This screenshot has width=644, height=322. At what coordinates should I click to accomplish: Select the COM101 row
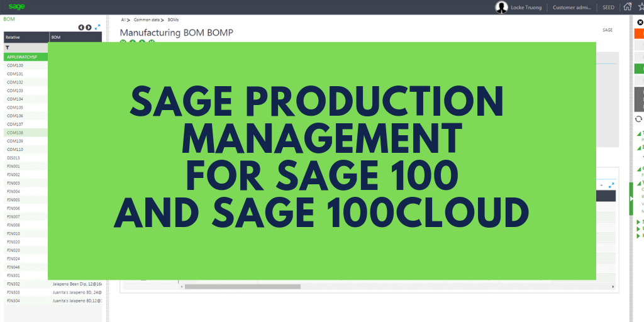(26, 74)
